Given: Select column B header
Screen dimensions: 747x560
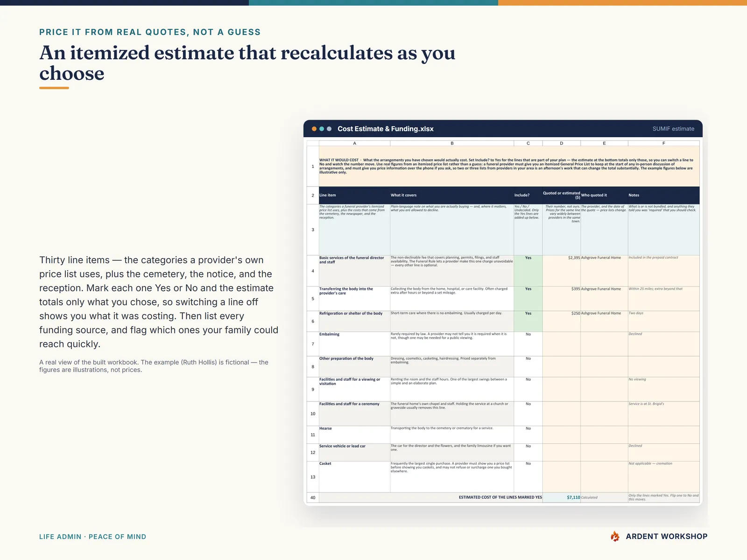Looking at the screenshot, I should point(452,143).
